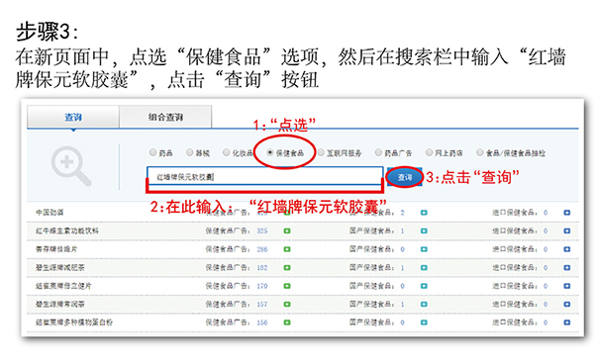Click green ad icon in 碧生源牌减肥茶 row
The image size is (594, 364).
[x=287, y=267]
